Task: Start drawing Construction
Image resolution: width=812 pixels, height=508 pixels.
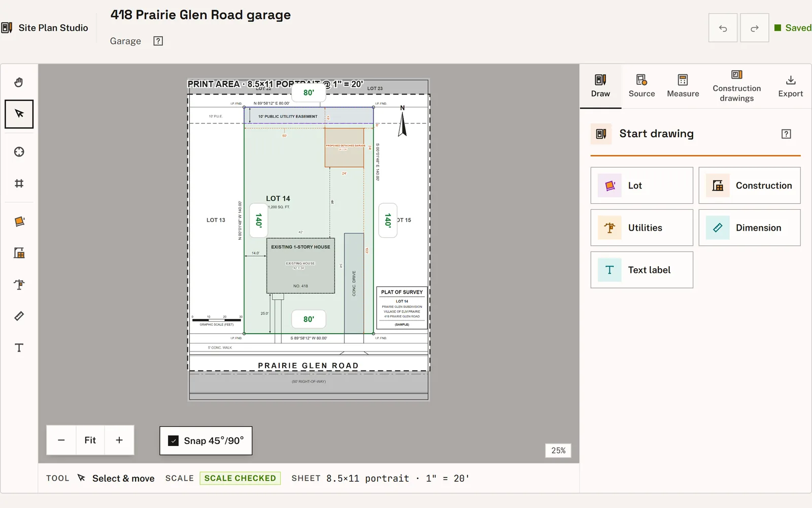Action: [750, 185]
